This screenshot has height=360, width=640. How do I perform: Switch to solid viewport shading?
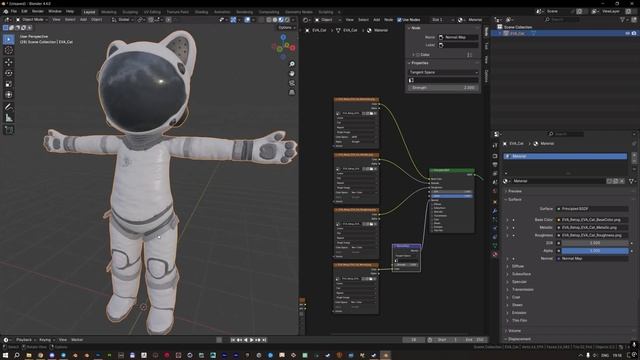(275, 20)
